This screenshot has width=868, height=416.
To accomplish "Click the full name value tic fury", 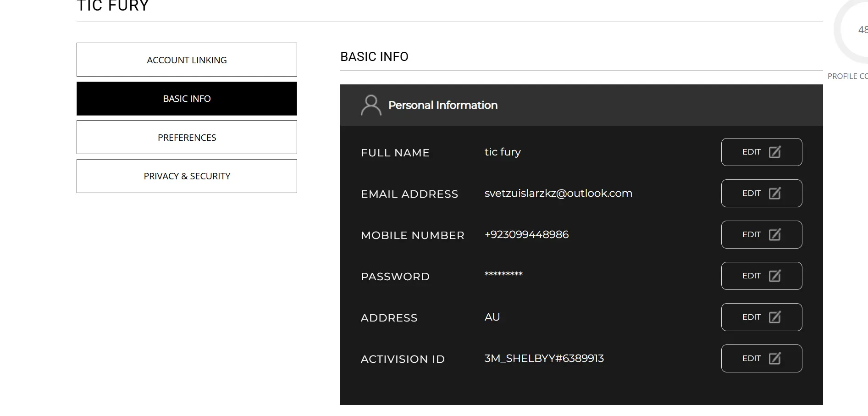I will (503, 152).
